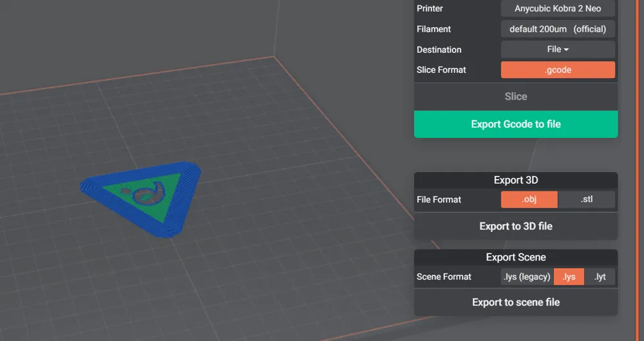Pick the .lys scene format option
The image size is (644, 341).
[569, 277]
